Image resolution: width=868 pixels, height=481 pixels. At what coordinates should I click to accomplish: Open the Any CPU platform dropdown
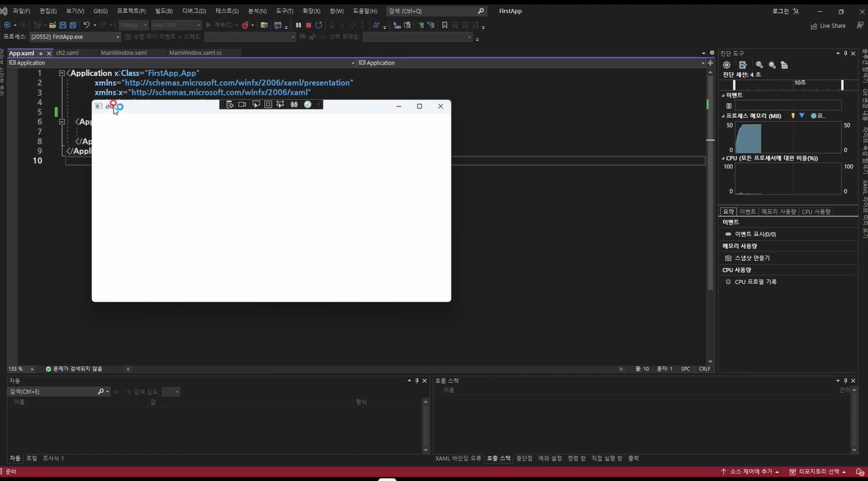[177, 25]
